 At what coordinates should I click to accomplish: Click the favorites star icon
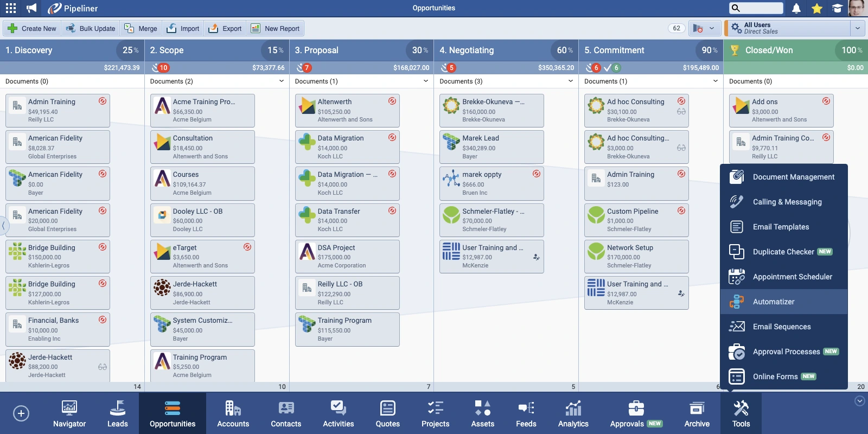(x=817, y=8)
